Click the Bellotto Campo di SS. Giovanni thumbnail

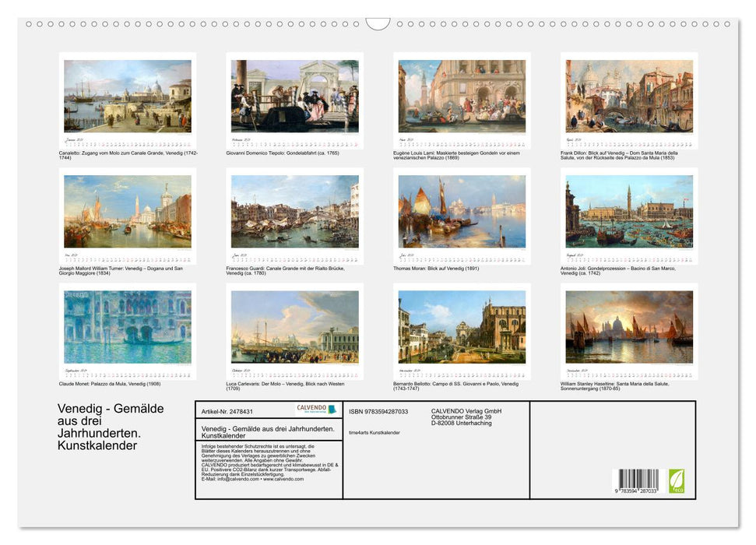coord(462,327)
